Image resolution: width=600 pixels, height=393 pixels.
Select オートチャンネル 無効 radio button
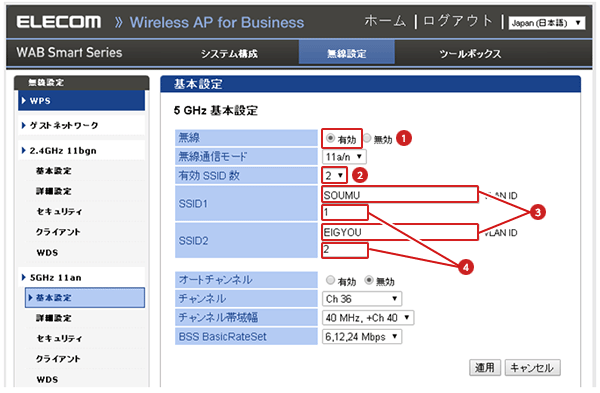[x=369, y=280]
